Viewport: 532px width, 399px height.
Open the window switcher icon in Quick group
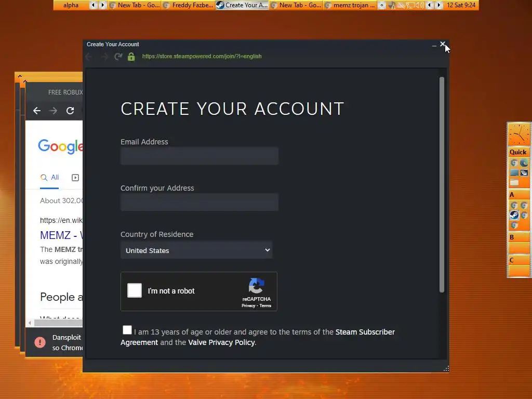(524, 172)
